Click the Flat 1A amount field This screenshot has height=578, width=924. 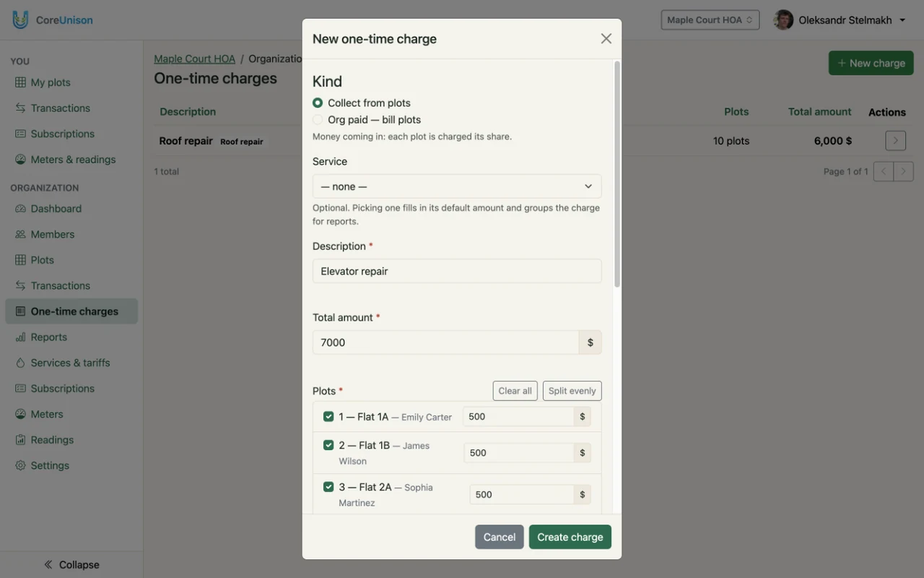(x=518, y=417)
